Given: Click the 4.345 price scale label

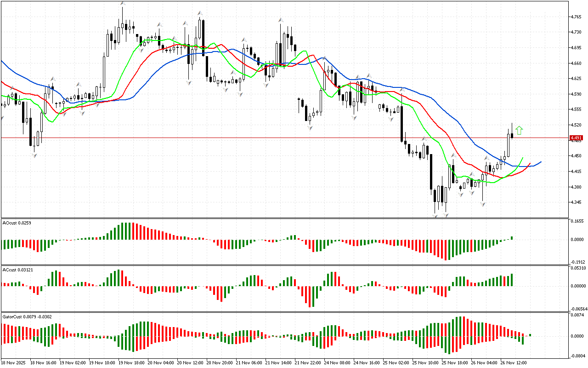Looking at the screenshot, I should pos(576,202).
